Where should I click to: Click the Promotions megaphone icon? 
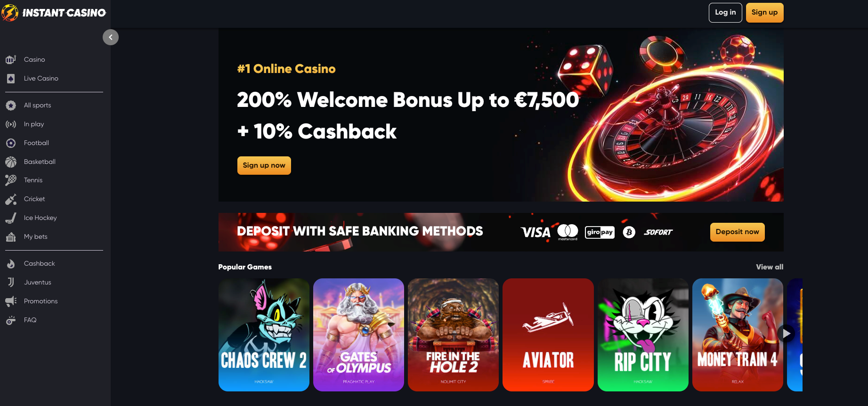point(11,301)
